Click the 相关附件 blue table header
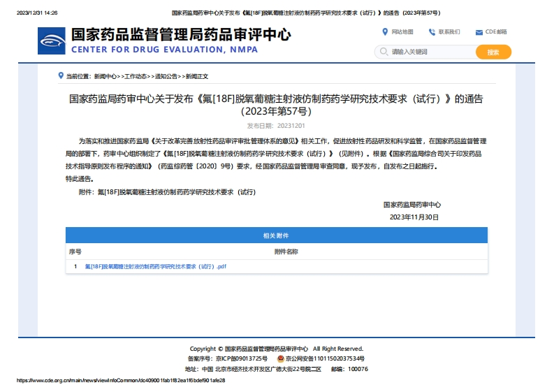The width and height of the screenshot is (554, 392). [x=277, y=236]
